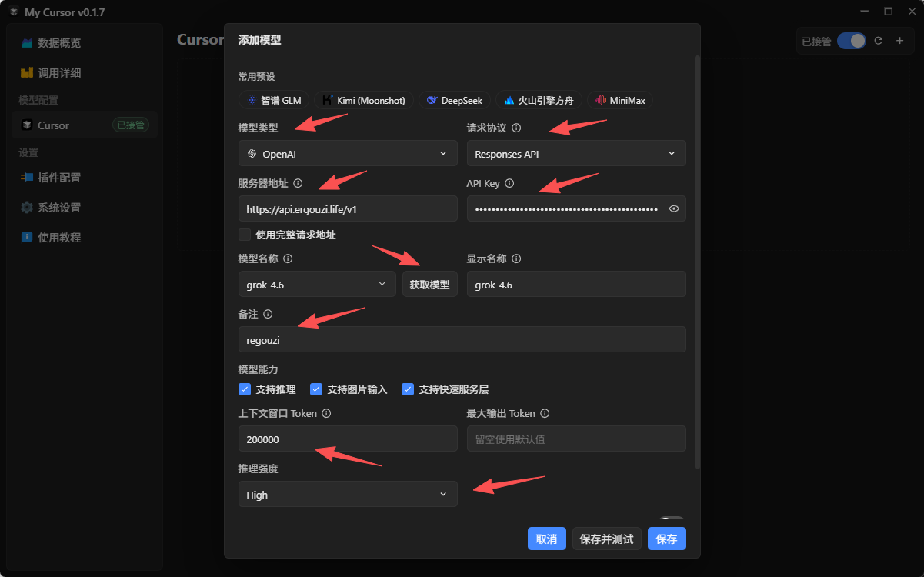Viewport: 924px width, 577px height.
Task: Click info icon next to 上下文窗口 Token
Action: (x=326, y=413)
